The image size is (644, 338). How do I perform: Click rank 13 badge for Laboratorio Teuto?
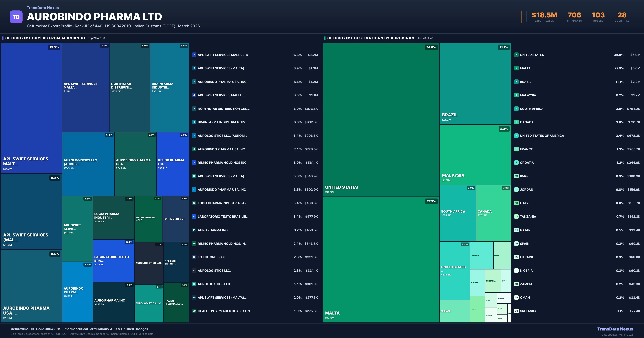[x=194, y=216]
